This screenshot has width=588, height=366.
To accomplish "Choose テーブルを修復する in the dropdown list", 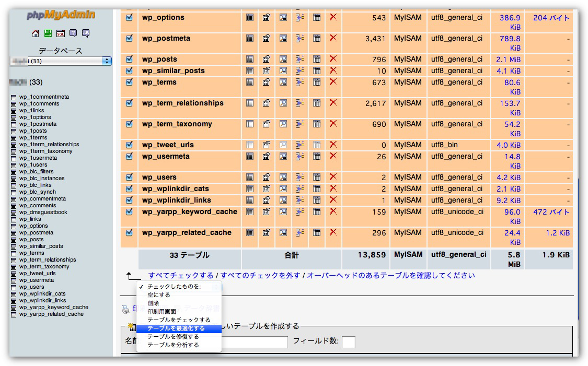I will (173, 337).
